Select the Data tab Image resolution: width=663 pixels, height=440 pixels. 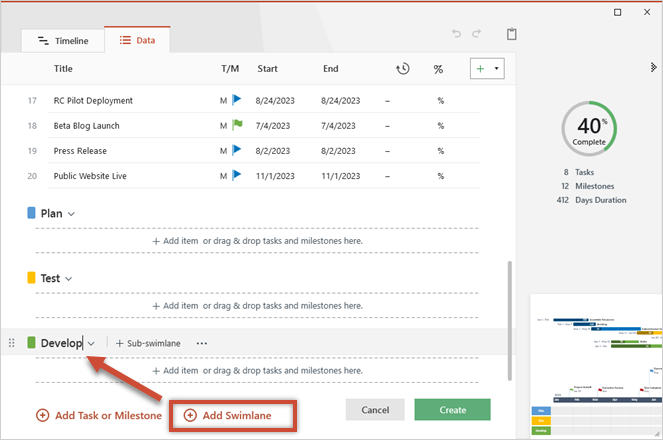137,41
